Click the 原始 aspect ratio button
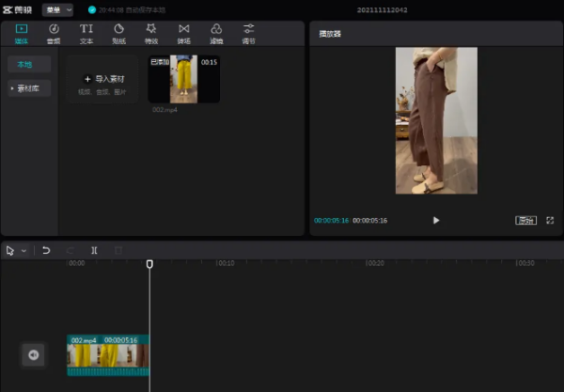This screenshot has height=392, width=564. (x=525, y=220)
